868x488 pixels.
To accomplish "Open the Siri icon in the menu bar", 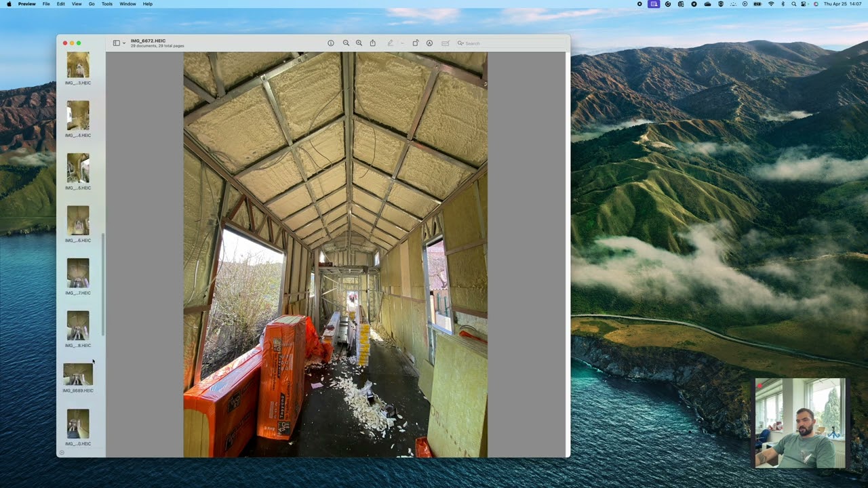I will (814, 4).
